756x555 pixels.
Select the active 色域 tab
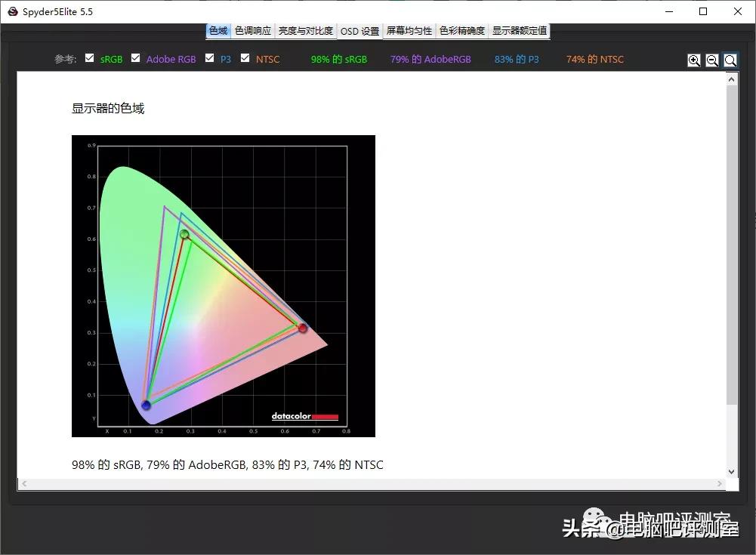[x=218, y=30]
